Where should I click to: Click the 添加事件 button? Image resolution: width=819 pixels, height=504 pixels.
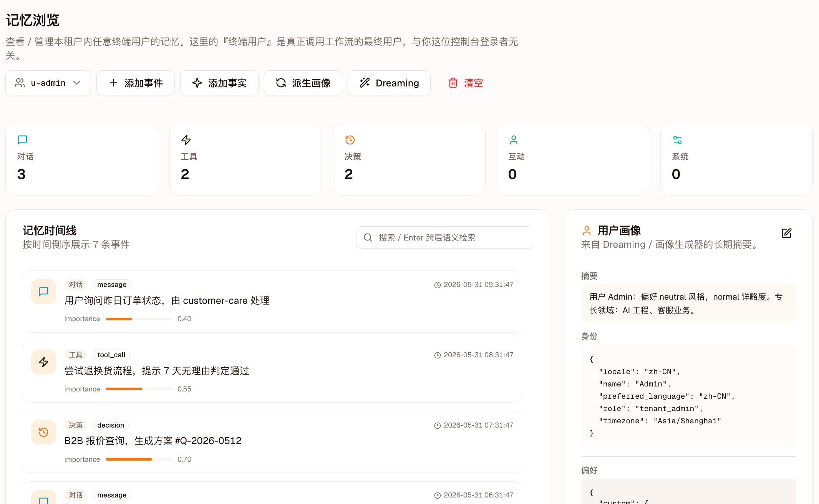tap(136, 83)
